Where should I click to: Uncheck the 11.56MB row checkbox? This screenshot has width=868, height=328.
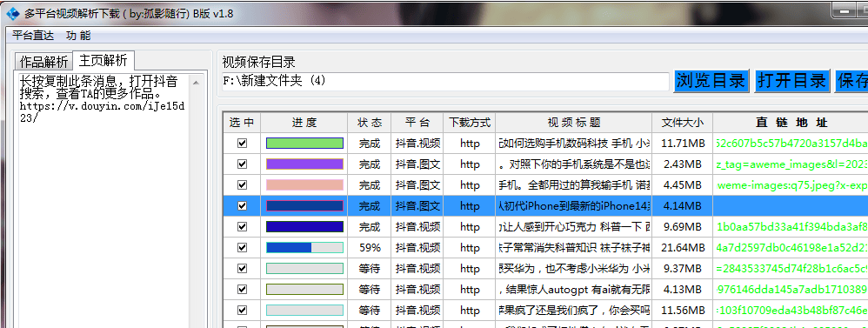pos(242,310)
